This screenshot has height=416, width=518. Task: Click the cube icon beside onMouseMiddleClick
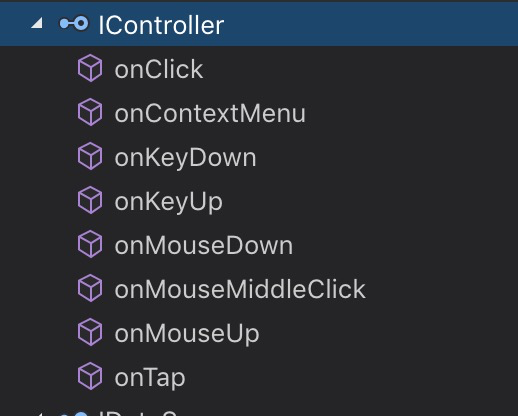tap(90, 288)
